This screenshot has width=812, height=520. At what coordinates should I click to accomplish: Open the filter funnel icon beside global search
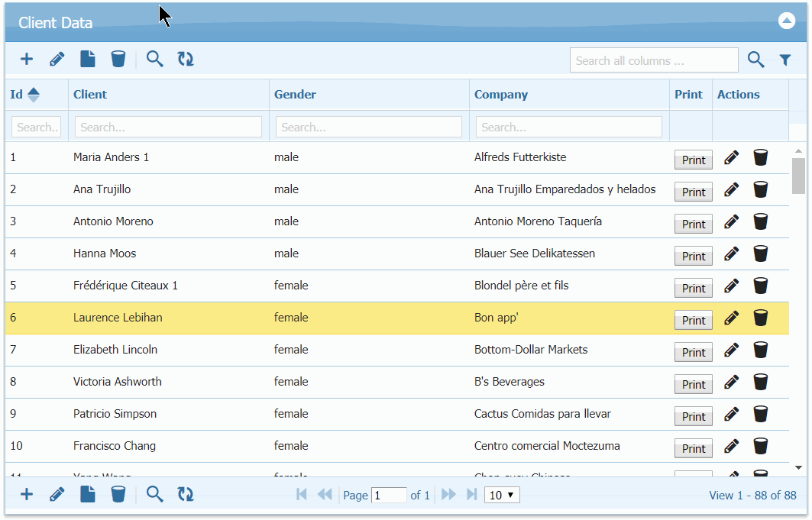tap(785, 60)
